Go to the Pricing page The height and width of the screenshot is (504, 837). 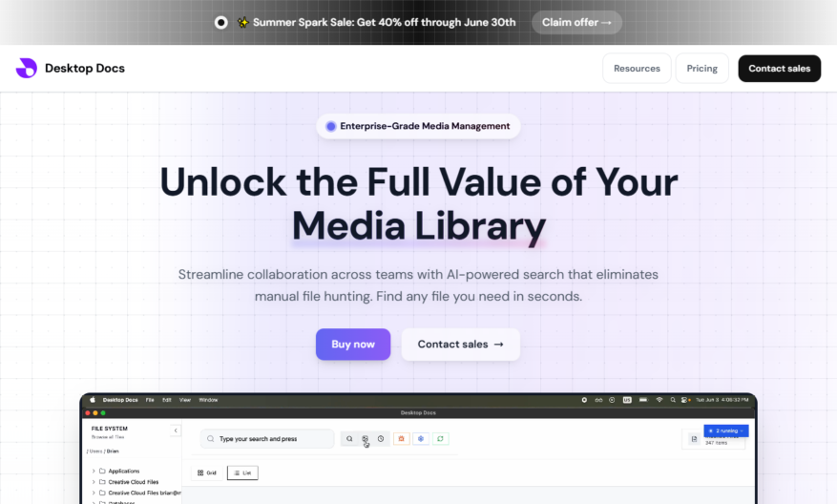(701, 69)
